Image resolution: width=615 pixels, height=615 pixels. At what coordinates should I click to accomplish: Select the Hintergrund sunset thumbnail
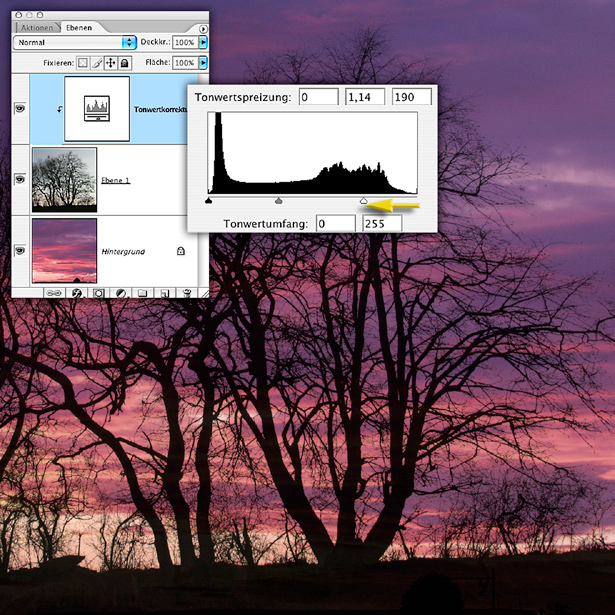click(64, 251)
